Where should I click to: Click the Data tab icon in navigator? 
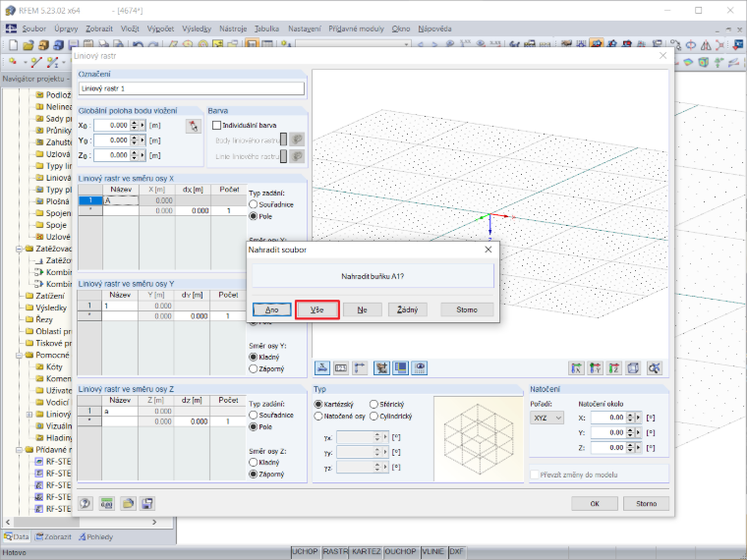pos(8,536)
